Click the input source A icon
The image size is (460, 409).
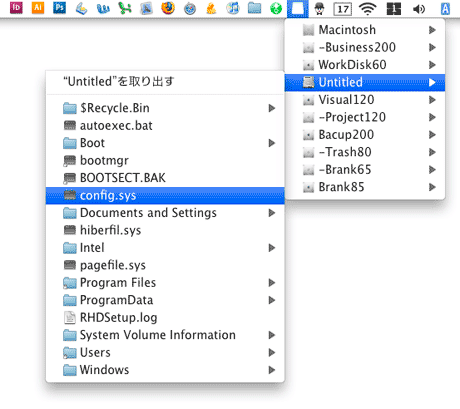pyautogui.click(x=445, y=9)
